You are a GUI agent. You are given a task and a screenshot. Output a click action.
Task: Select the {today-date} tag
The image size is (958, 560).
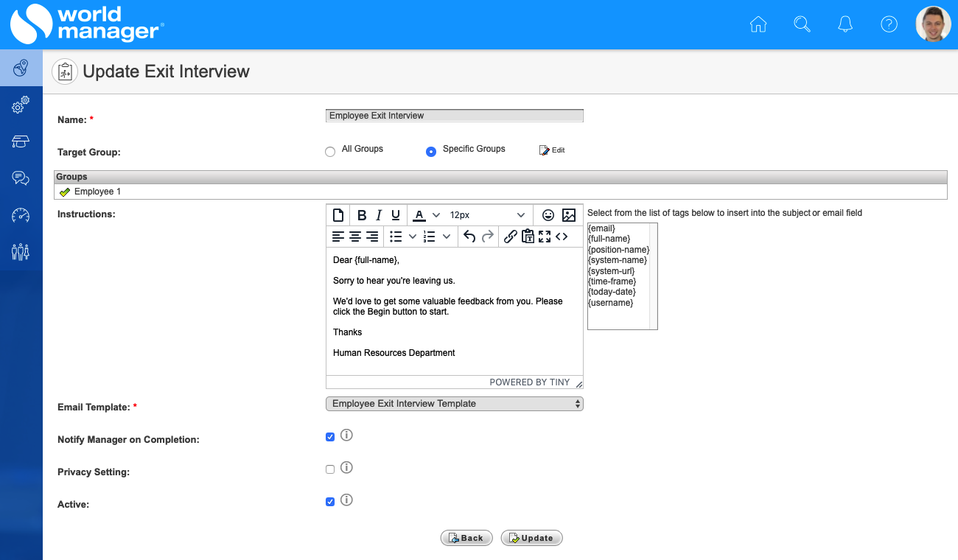coord(612,292)
